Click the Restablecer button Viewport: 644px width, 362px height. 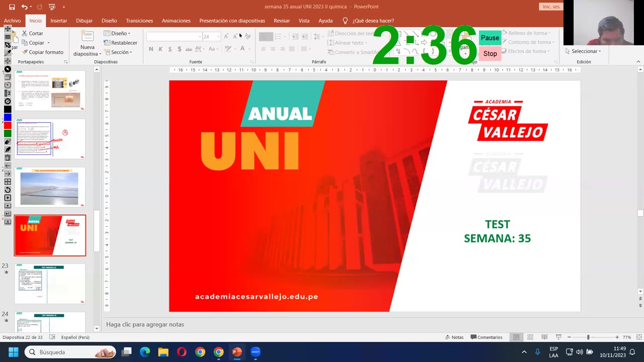point(121,43)
